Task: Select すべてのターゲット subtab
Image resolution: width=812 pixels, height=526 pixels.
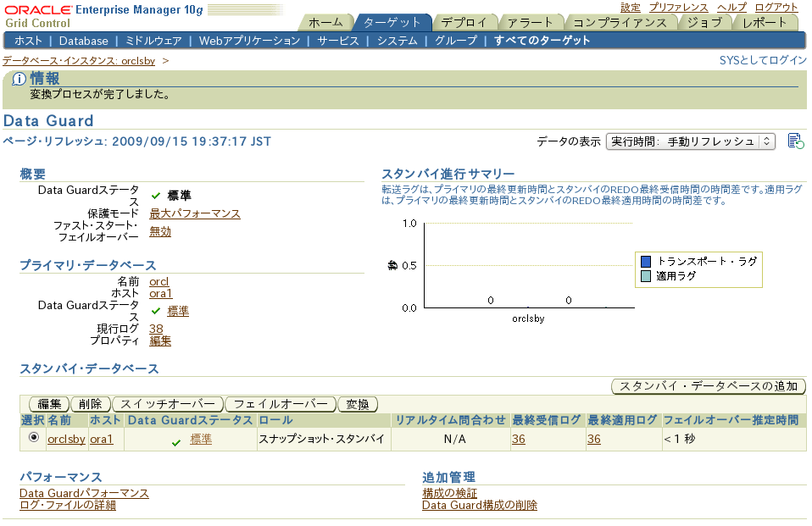Action: (x=542, y=41)
